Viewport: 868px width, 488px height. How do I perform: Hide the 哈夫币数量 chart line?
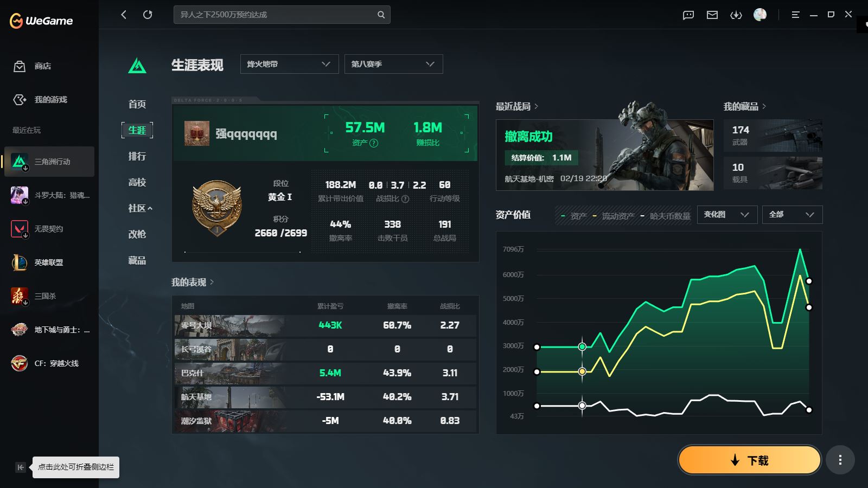pyautogui.click(x=670, y=215)
